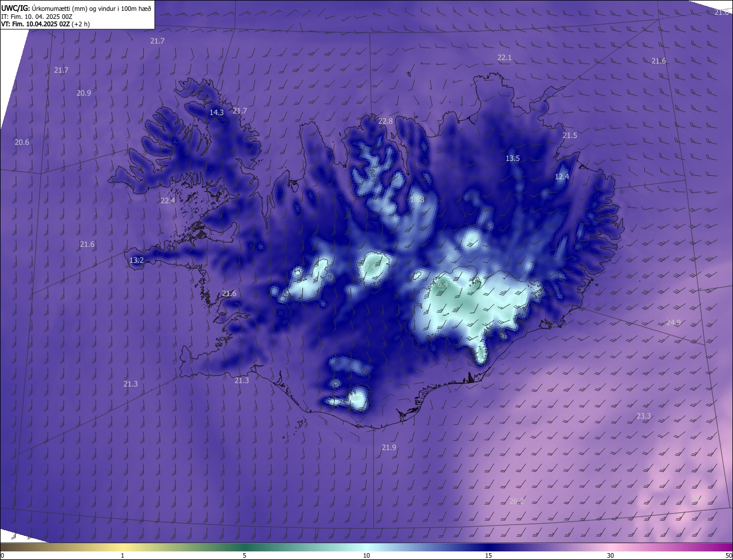Click the 10.8 value label

click(417, 200)
